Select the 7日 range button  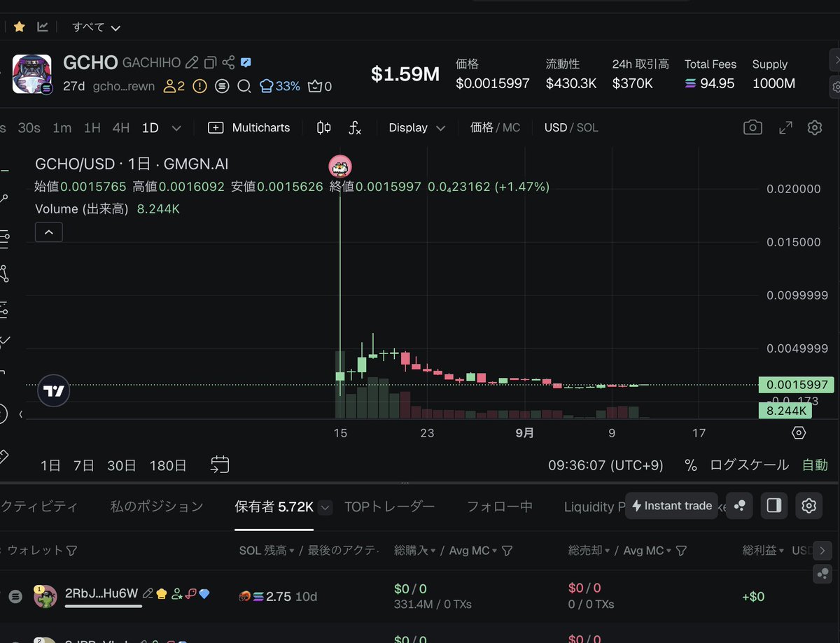(83, 465)
